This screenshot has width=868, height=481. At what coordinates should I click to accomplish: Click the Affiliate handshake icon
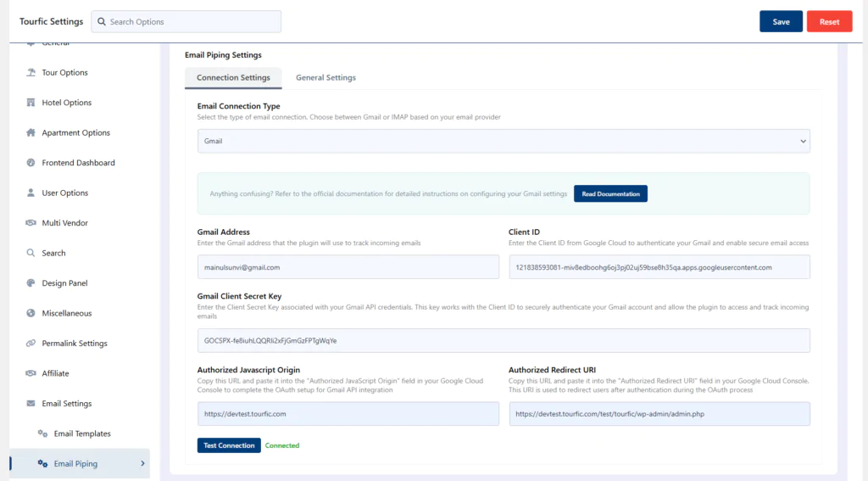point(31,373)
